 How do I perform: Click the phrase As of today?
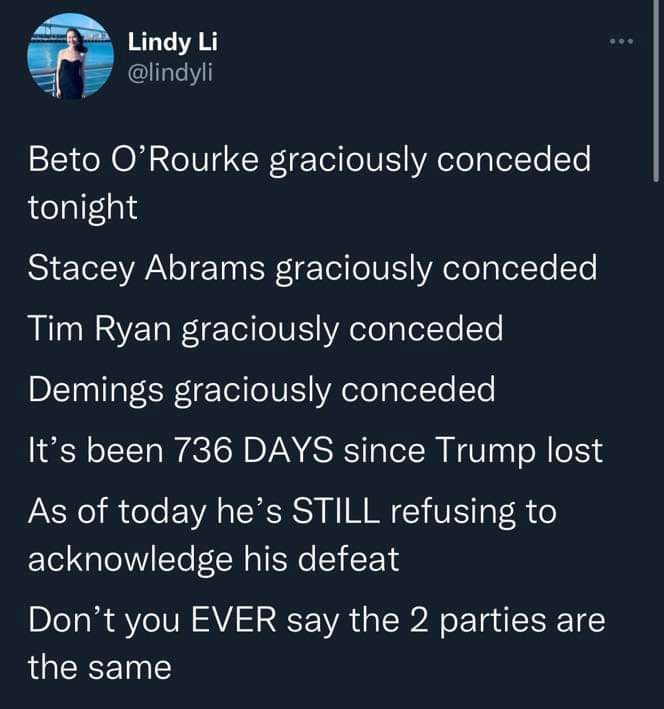pyautogui.click(x=117, y=511)
